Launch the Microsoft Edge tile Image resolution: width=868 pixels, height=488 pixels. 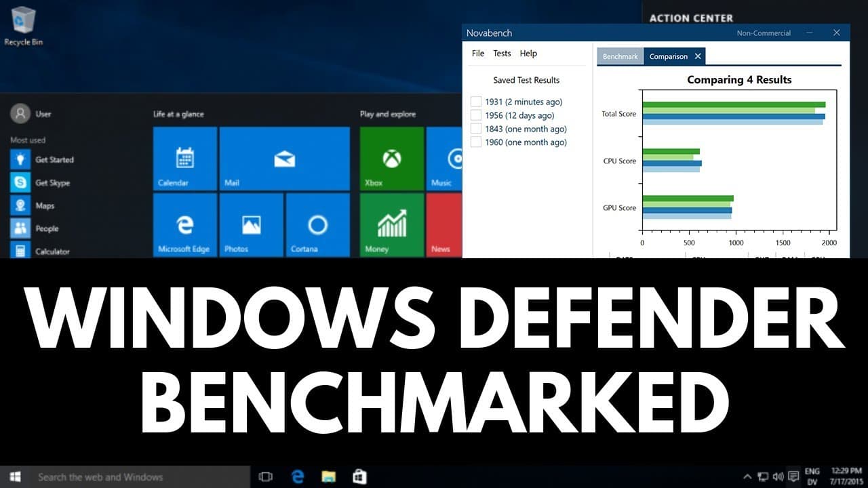(185, 225)
